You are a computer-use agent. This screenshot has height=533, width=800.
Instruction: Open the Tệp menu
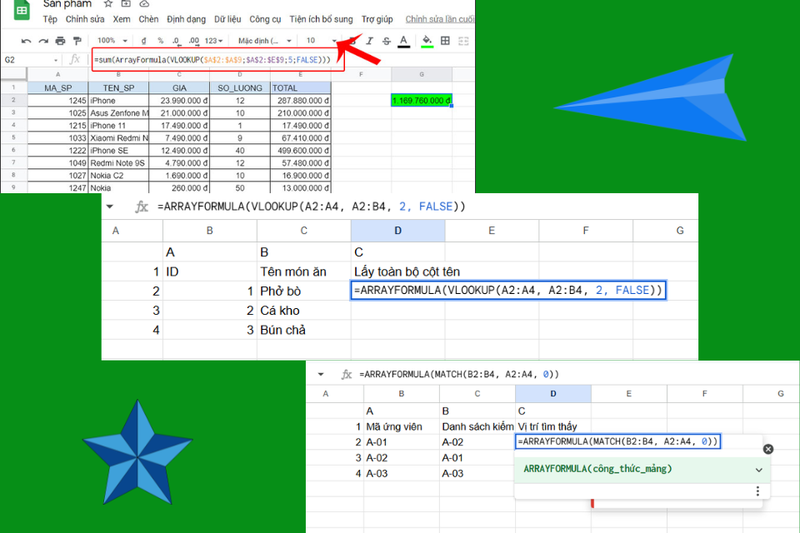(x=50, y=19)
